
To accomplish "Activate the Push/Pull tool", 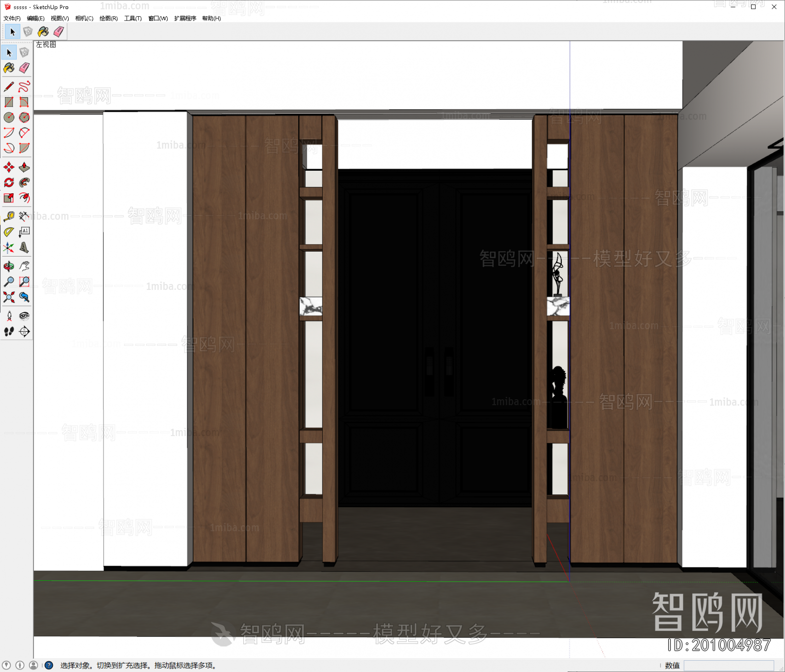I will (x=24, y=167).
